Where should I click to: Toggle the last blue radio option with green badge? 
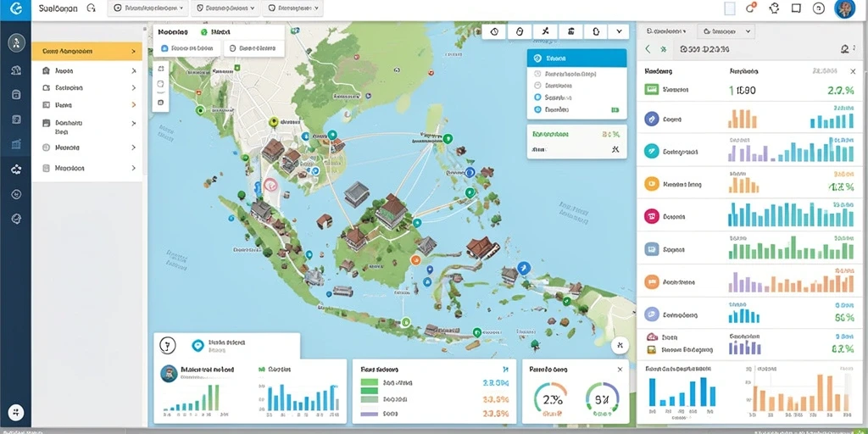[537, 110]
